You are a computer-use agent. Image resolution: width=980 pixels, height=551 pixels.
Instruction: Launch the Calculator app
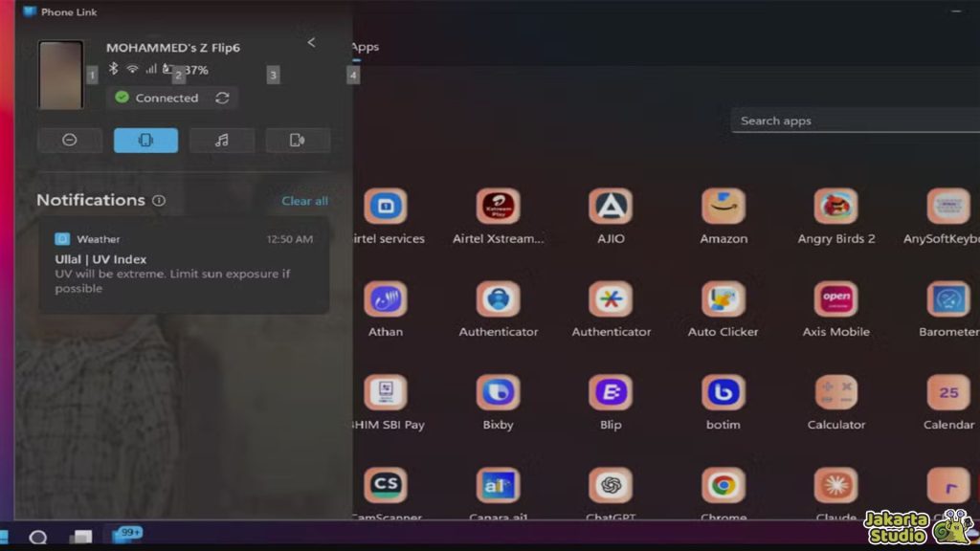coord(835,392)
